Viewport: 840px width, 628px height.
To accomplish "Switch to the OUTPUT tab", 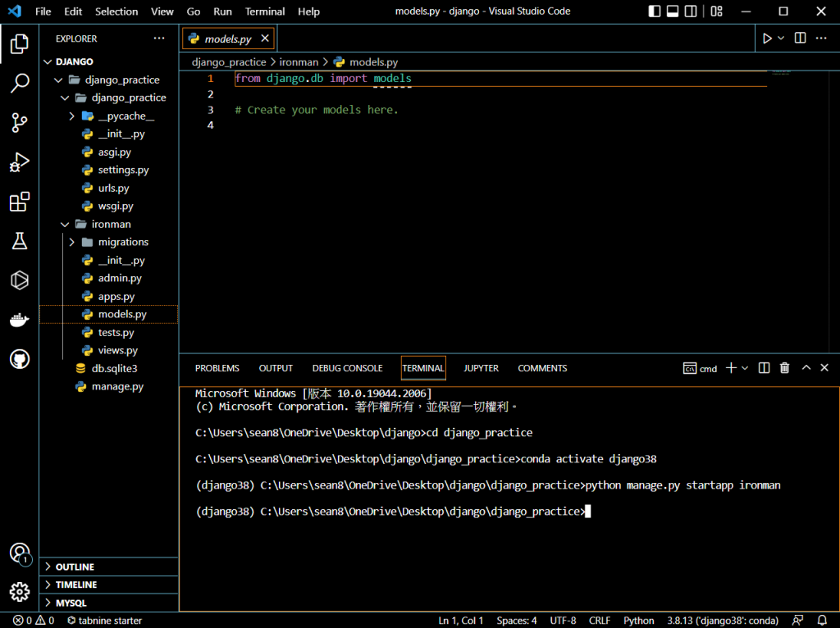I will click(x=276, y=368).
